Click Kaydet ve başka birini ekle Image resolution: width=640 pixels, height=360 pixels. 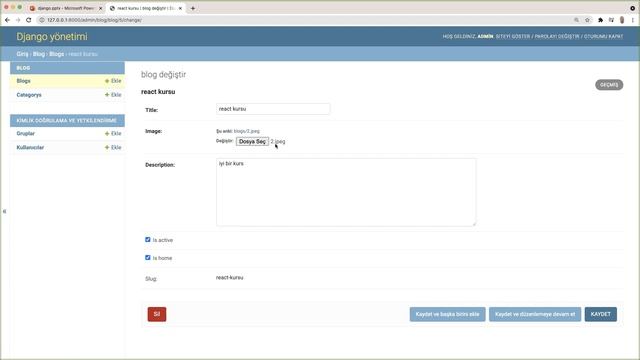pos(447,314)
